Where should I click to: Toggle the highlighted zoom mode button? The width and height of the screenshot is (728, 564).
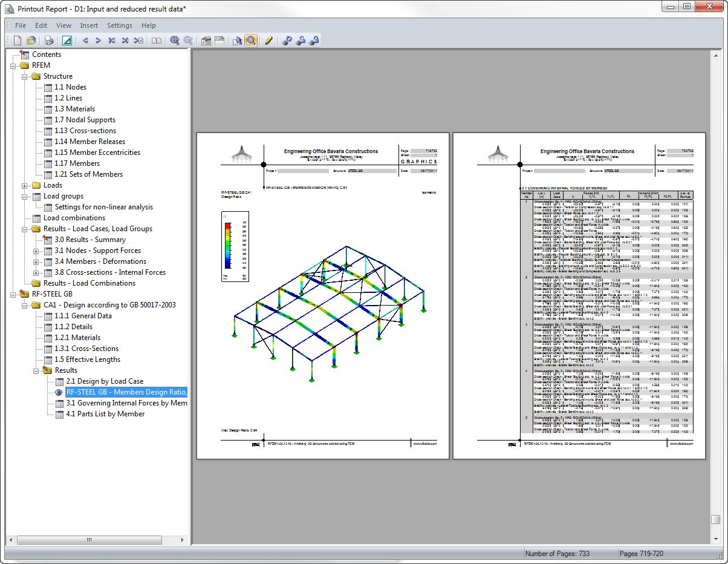pos(250,41)
